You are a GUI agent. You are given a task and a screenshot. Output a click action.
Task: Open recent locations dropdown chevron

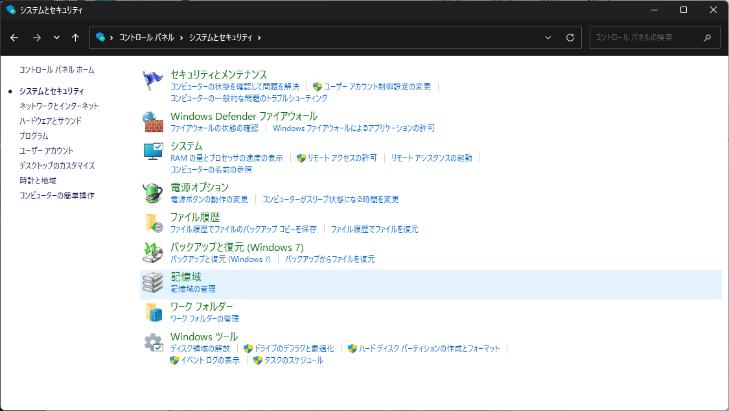click(x=56, y=38)
